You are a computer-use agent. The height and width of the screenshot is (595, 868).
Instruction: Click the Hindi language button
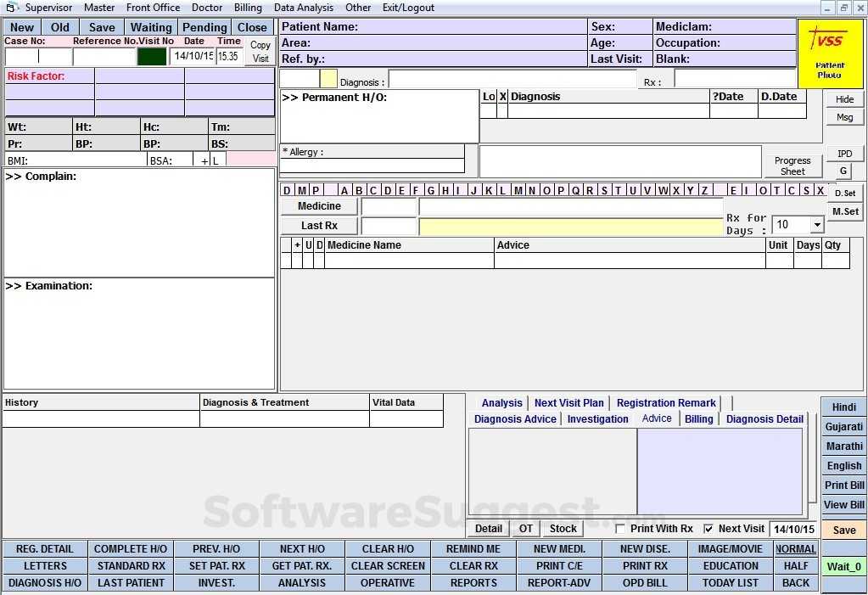click(x=843, y=407)
